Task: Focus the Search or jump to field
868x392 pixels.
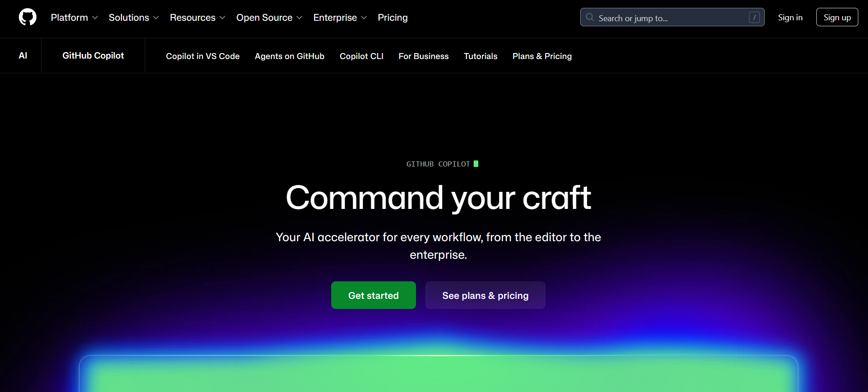Action: (x=672, y=18)
